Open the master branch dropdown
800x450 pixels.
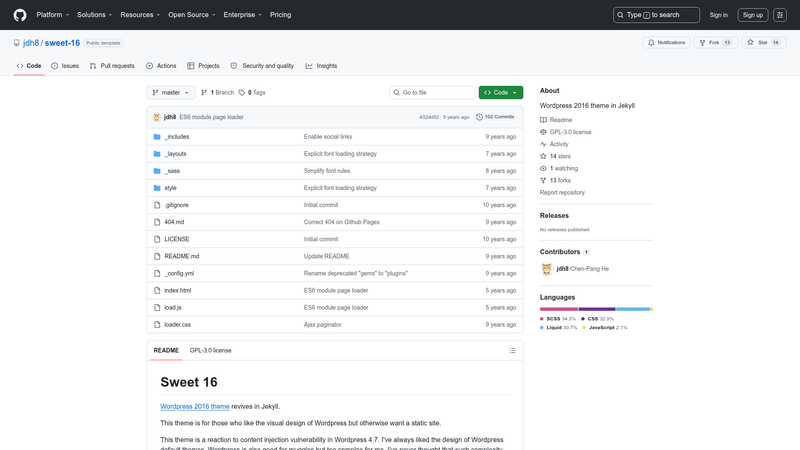coord(171,92)
